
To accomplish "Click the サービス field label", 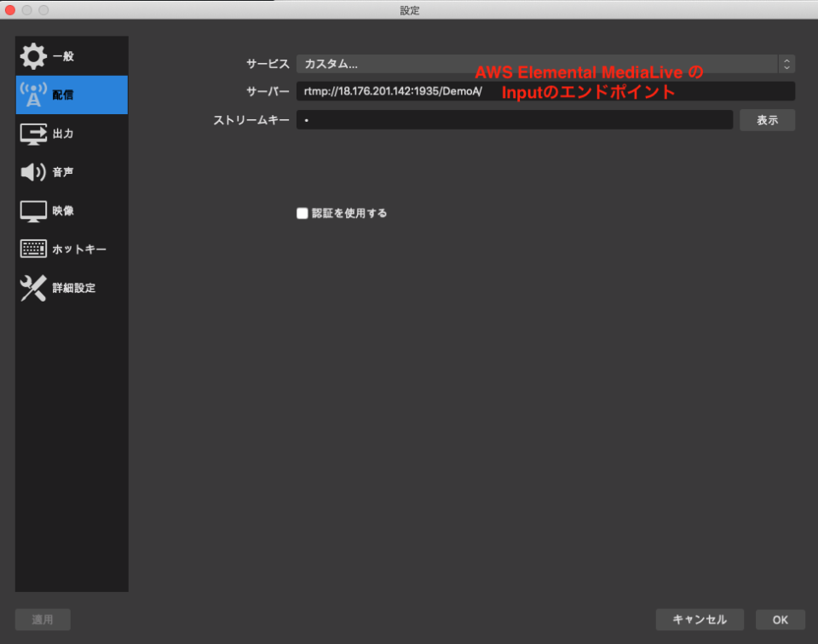I will pyautogui.click(x=268, y=64).
